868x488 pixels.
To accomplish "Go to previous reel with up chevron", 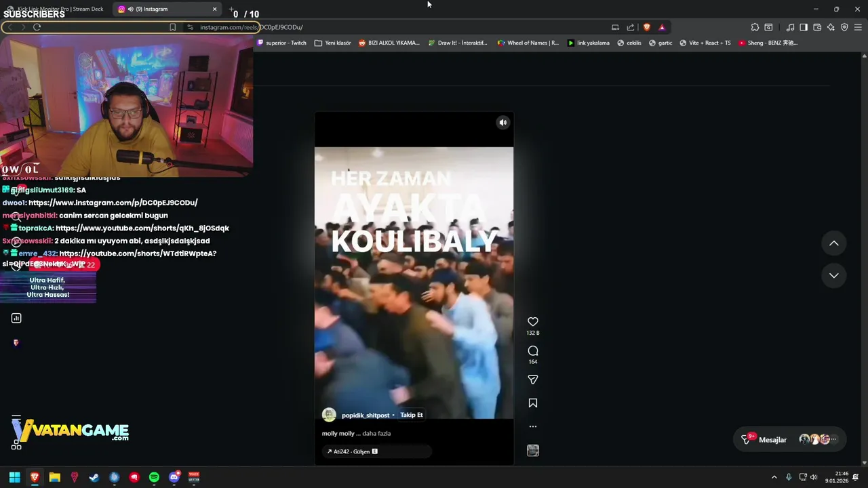I will (x=834, y=243).
